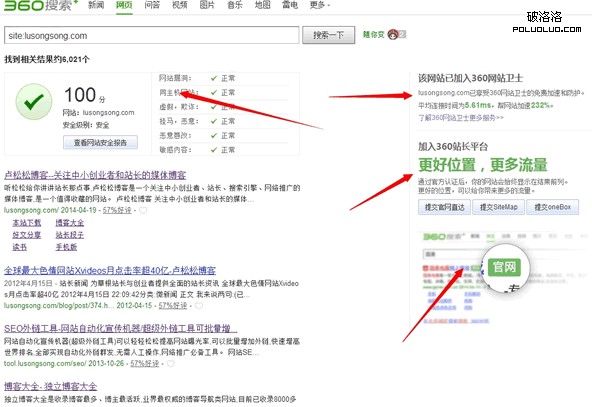592x407 pixels.
Task: Click favorite heart on the 2013-10-26 result
Action: click(x=171, y=364)
